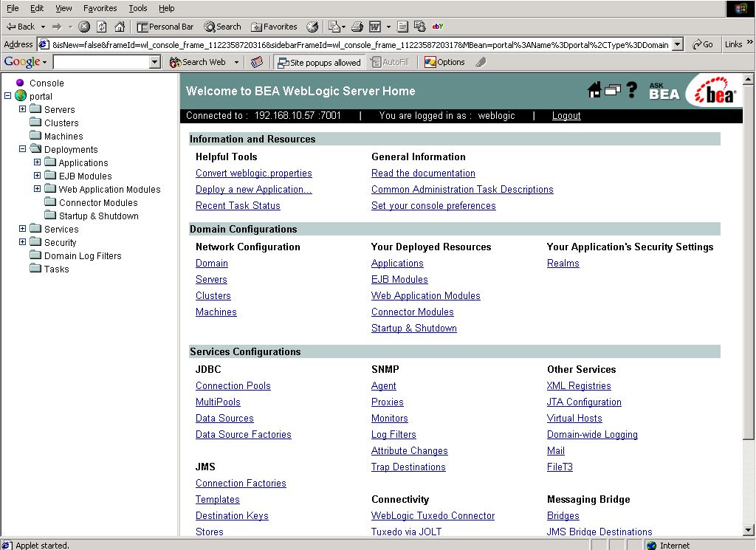The height and width of the screenshot is (550, 756).
Task: Click the Print icon in toolbar
Action: tap(357, 27)
